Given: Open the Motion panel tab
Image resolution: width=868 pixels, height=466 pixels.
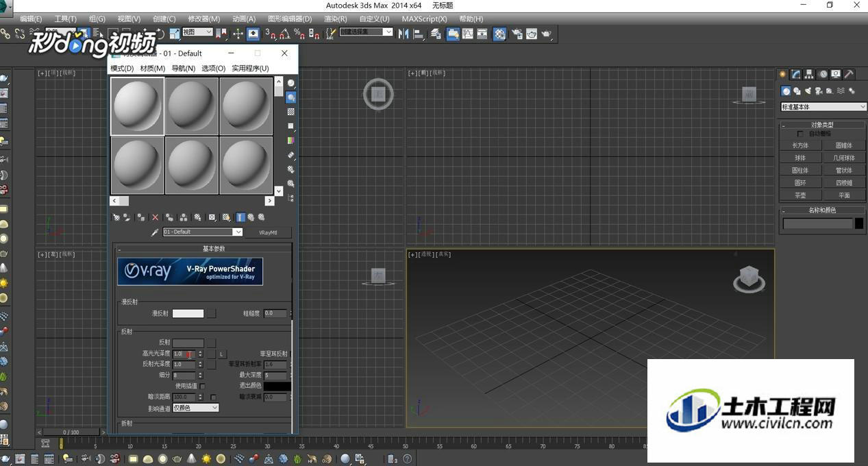Looking at the screenshot, I should click(x=823, y=74).
